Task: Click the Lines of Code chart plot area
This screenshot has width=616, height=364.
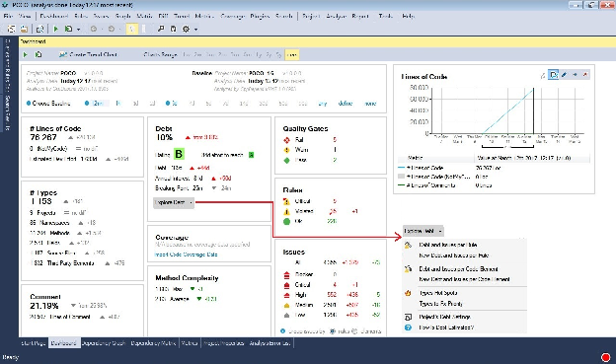Action: 507,110
